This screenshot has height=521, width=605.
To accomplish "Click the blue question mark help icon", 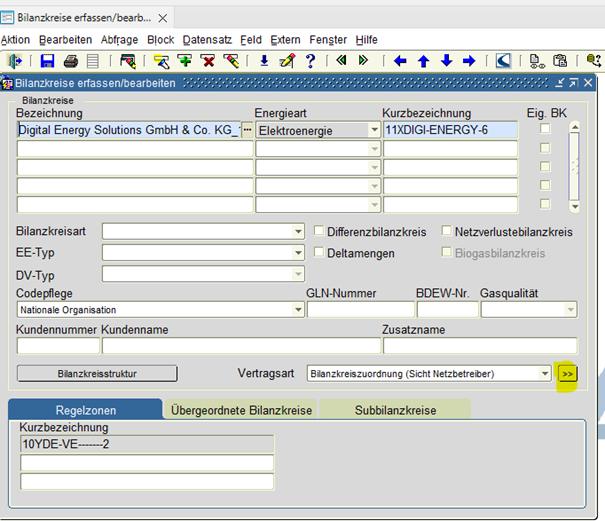I will point(311,61).
